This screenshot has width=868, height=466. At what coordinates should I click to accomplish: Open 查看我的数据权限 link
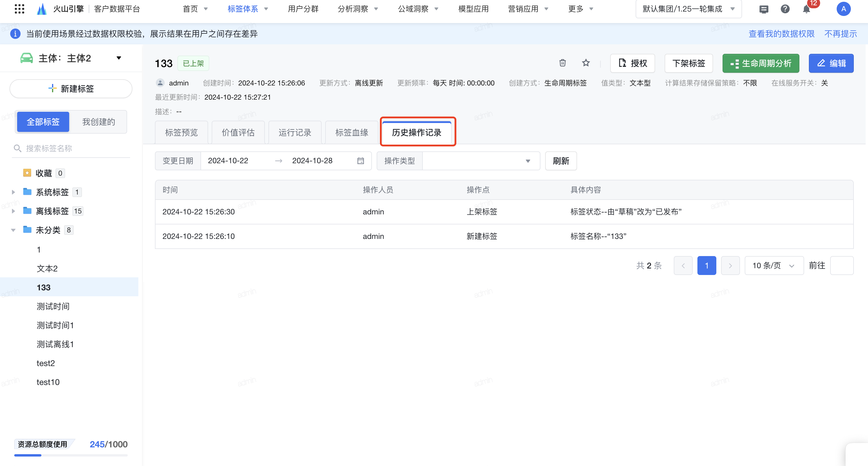pyautogui.click(x=781, y=34)
